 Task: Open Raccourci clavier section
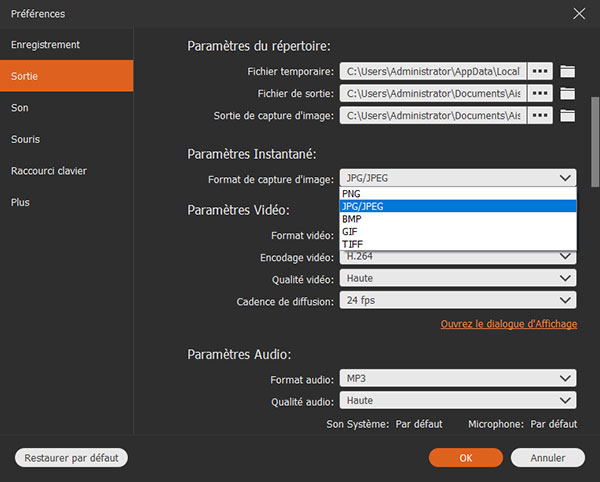pyautogui.click(x=67, y=171)
